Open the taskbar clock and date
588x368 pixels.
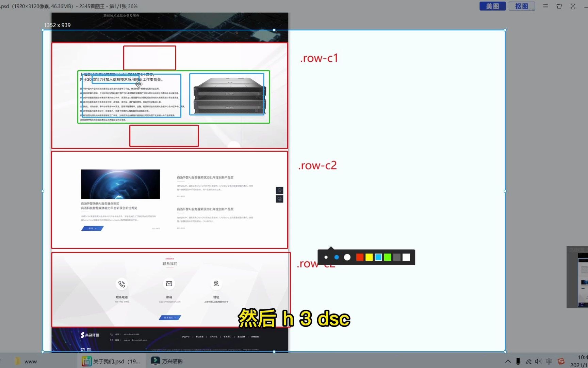[x=579, y=361]
